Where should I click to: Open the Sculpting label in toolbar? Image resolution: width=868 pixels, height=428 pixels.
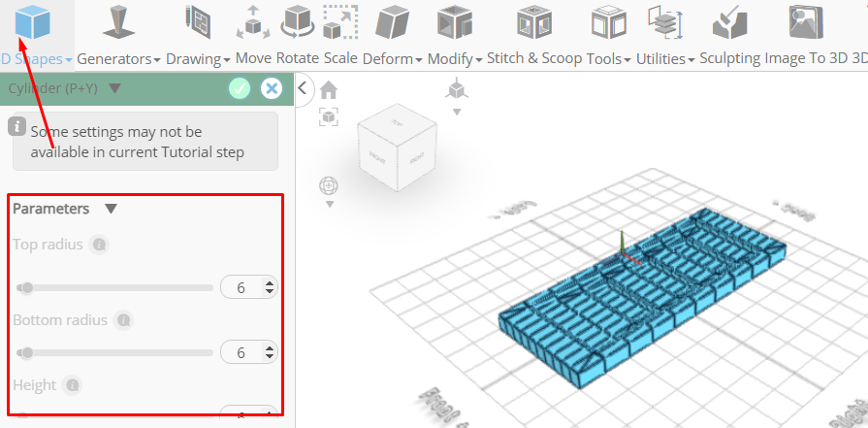[x=729, y=59]
